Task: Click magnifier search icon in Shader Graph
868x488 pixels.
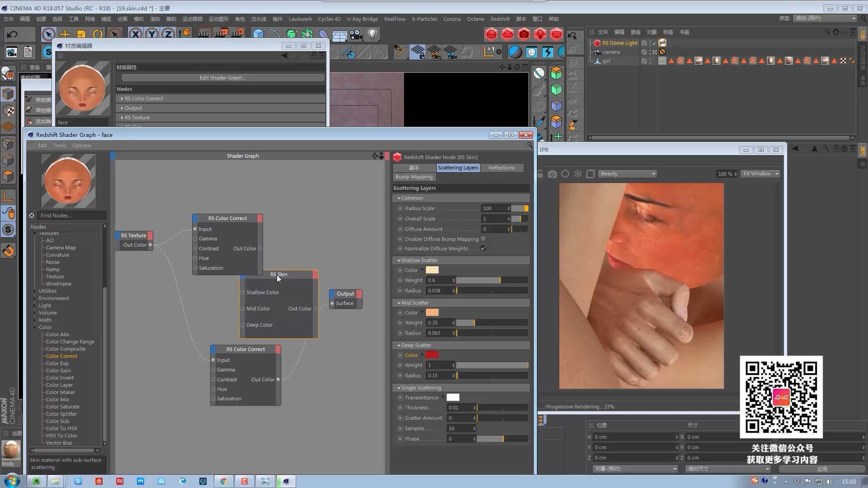Action: (529, 145)
